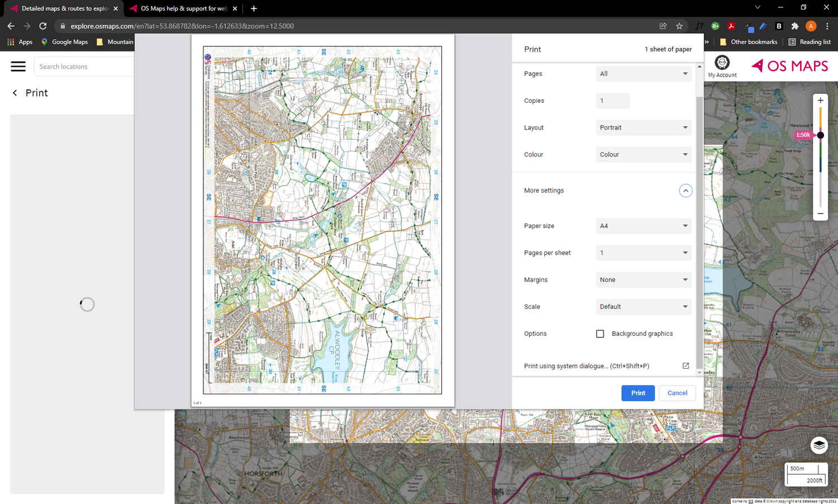Open the browser extensions puzzle icon
This screenshot has height=504, width=838.
click(794, 26)
